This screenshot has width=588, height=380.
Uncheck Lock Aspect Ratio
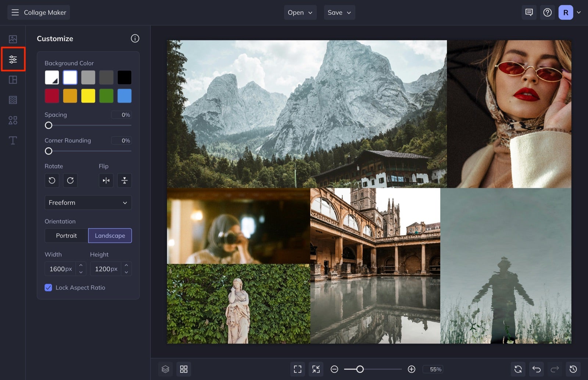(48, 287)
